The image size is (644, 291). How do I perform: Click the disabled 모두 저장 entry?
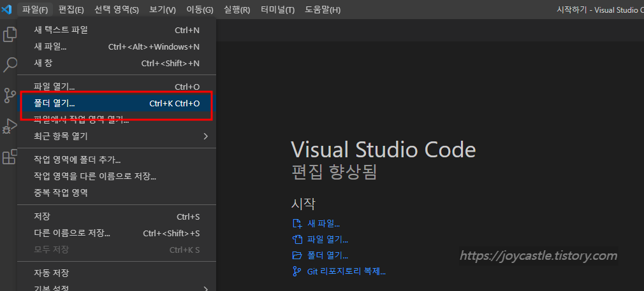pyautogui.click(x=117, y=250)
